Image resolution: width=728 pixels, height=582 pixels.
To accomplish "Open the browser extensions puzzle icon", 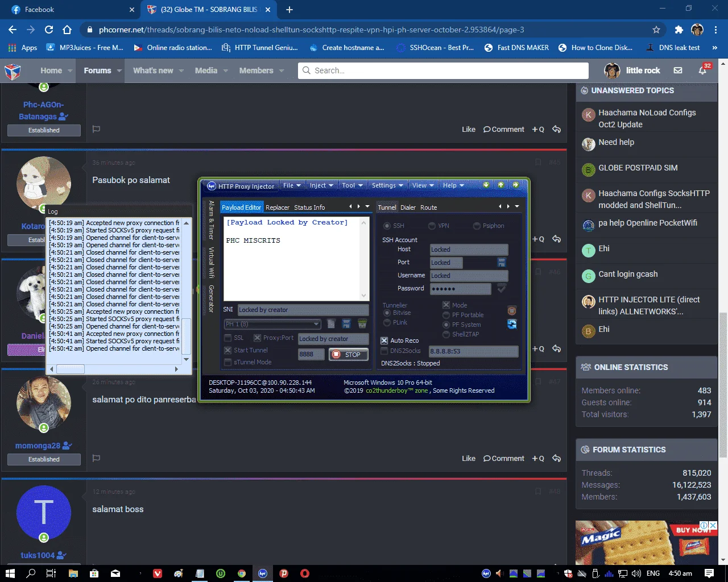I will 679,30.
